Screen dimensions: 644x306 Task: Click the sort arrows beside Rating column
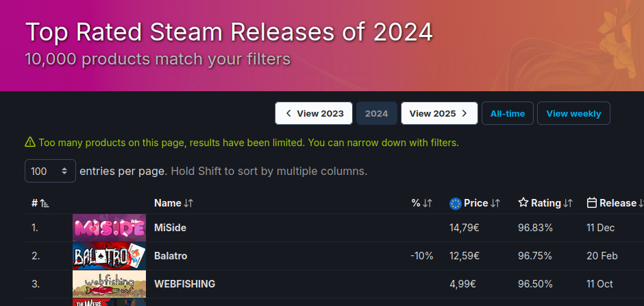[567, 203]
